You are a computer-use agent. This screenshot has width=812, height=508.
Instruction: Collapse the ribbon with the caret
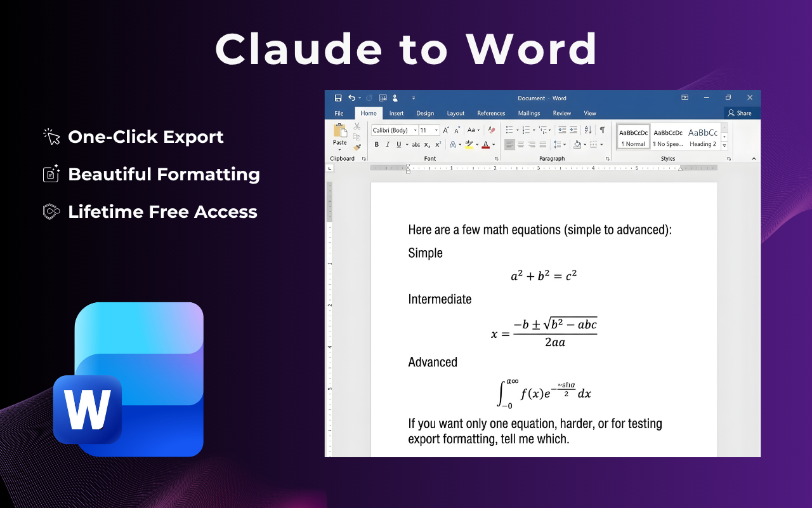[754, 159]
